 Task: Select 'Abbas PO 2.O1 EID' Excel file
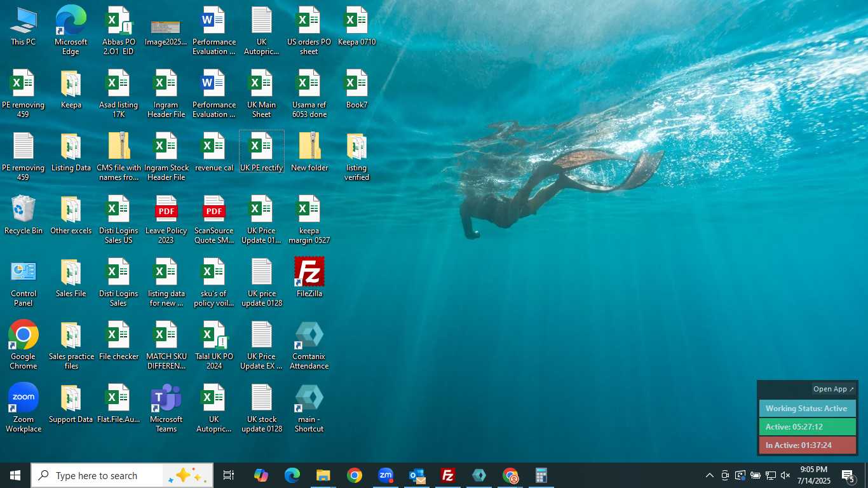pos(119,30)
